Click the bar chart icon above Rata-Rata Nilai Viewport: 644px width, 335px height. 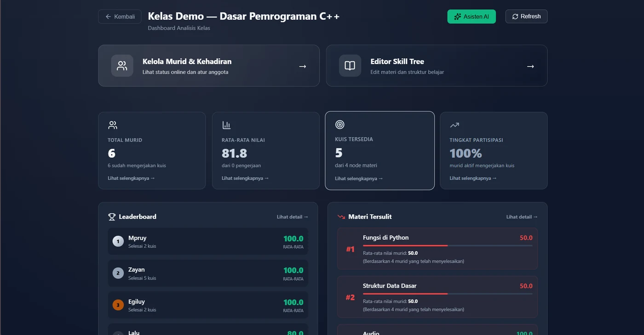click(226, 125)
